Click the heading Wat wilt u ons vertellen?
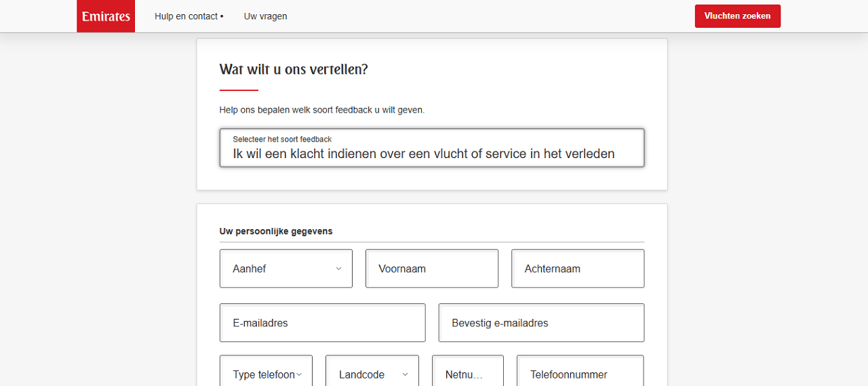The height and width of the screenshot is (386, 868). [x=294, y=69]
